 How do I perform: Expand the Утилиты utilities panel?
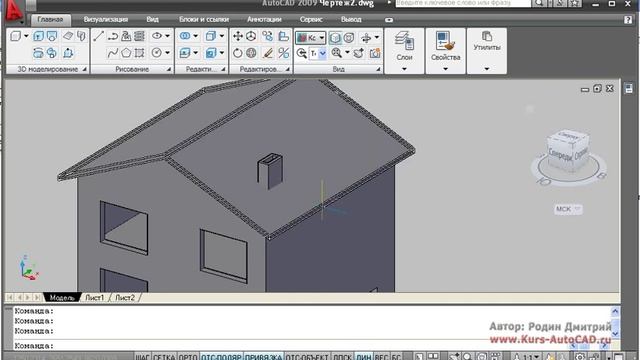coord(487,69)
